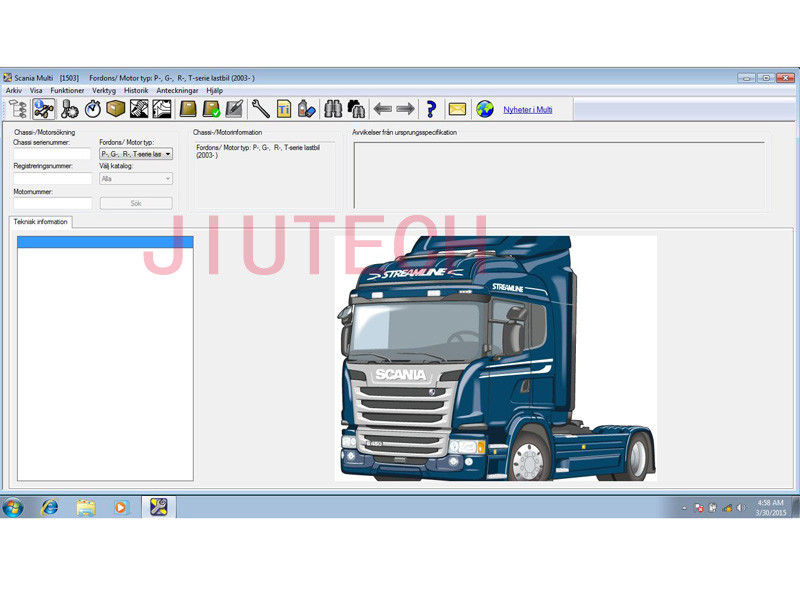This screenshot has height=600, width=800.
Task: Open help with the question mark icon
Action: tap(431, 109)
